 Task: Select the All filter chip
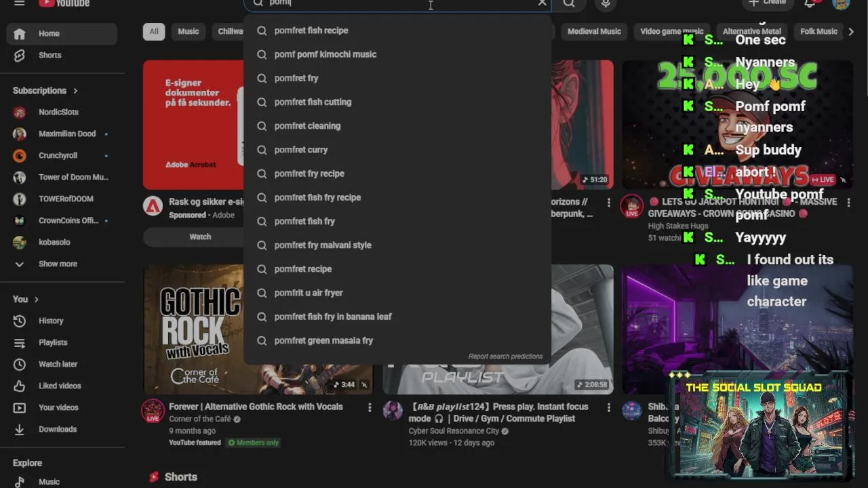(x=154, y=31)
